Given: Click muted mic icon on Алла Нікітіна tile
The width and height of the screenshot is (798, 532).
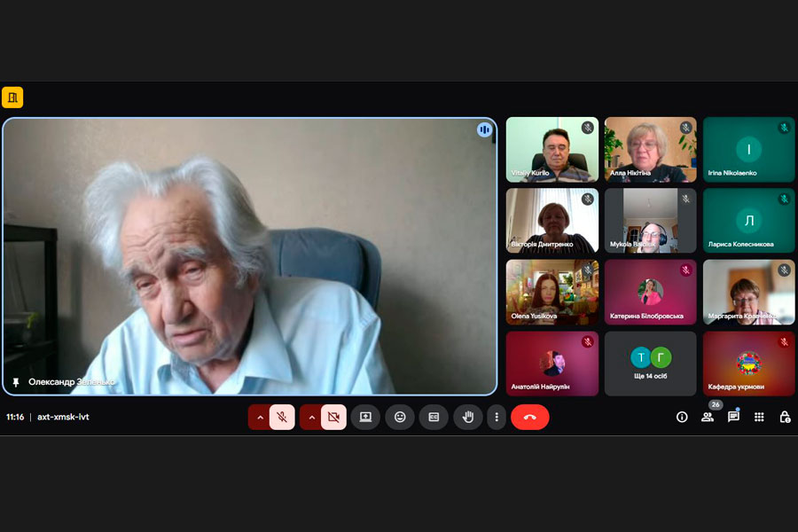Looking at the screenshot, I should tap(686, 128).
